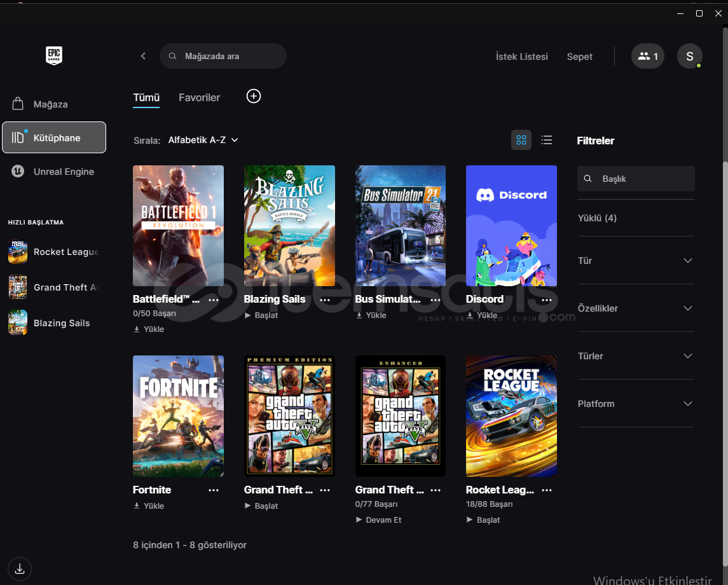The height and width of the screenshot is (585, 728).
Task: Expand the Platform filter
Action: [x=636, y=404]
